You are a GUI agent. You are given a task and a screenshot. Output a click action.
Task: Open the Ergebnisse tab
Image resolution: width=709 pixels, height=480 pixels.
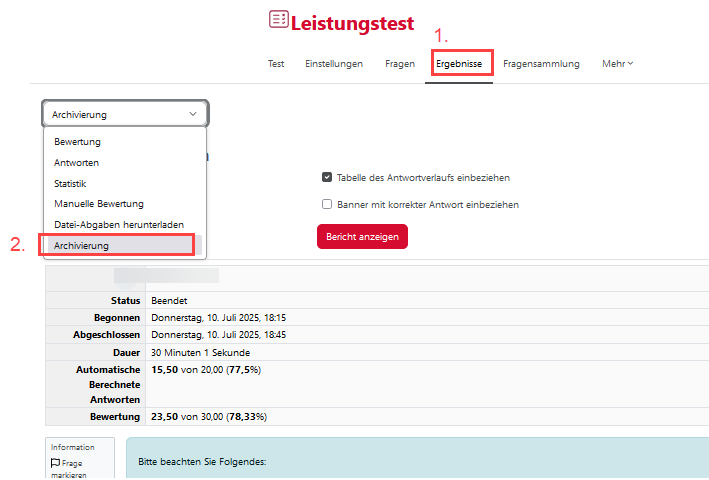[x=459, y=64]
